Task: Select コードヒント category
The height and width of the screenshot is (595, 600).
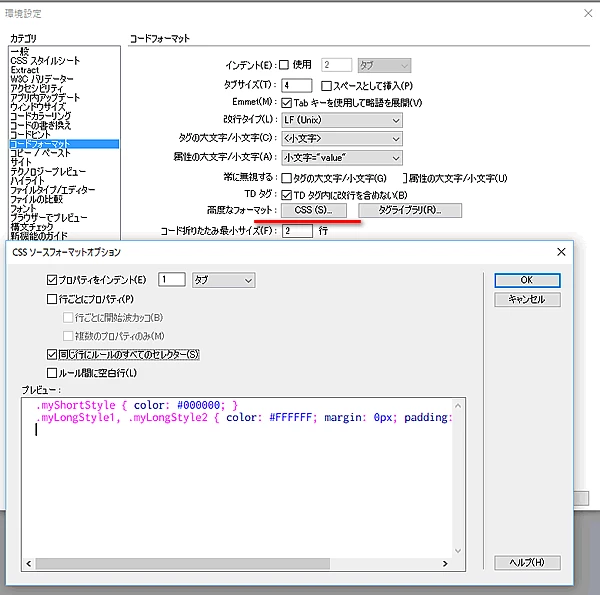Action: (30, 134)
